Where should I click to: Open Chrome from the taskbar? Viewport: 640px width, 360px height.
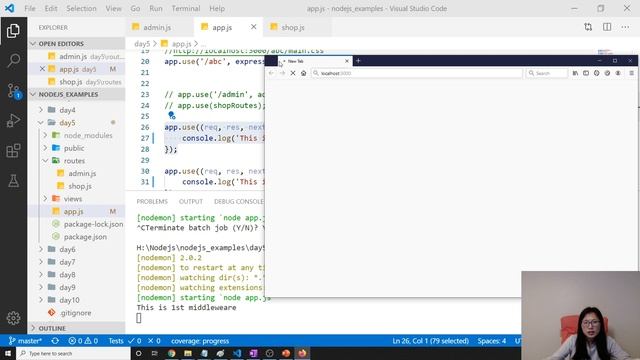tap(171, 353)
